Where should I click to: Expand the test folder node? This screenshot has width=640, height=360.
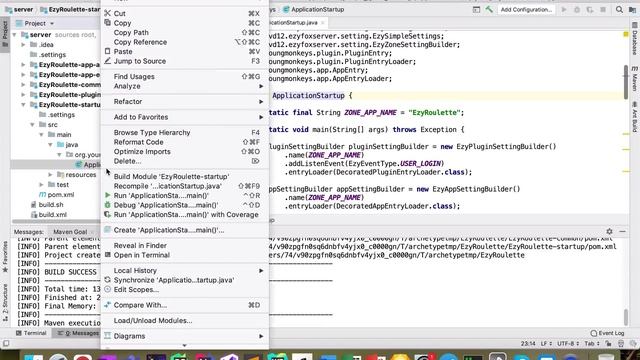tap(42, 185)
